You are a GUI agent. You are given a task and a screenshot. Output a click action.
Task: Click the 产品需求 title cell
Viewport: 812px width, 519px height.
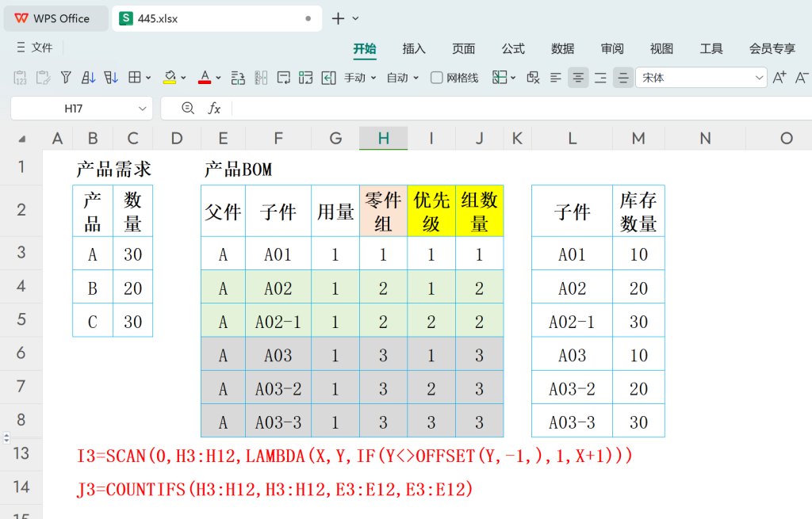[113, 169]
